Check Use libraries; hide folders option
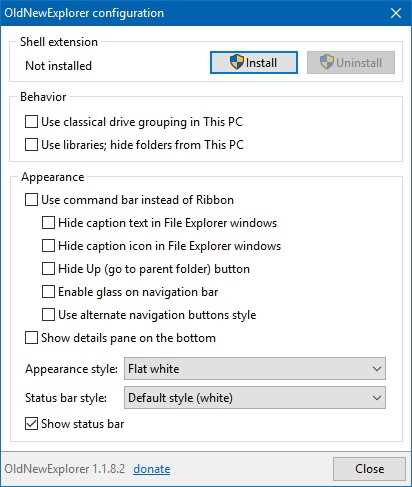The height and width of the screenshot is (487, 412). (x=31, y=145)
